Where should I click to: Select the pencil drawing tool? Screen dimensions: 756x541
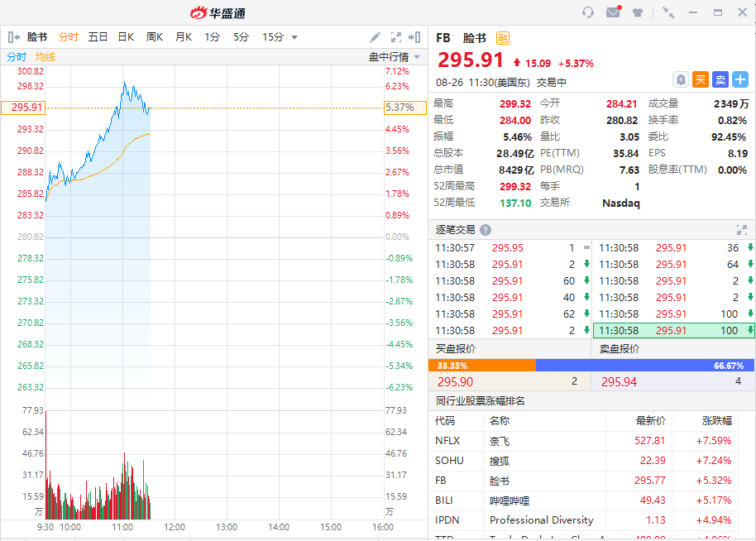[x=376, y=37]
